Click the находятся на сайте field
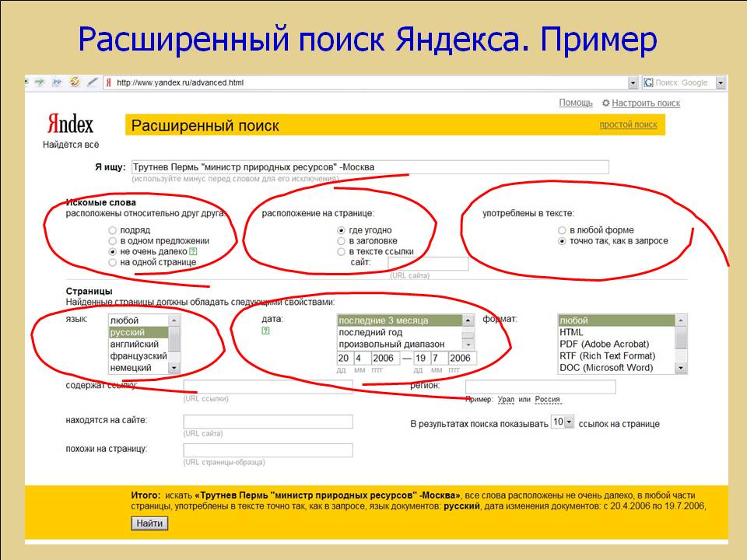This screenshot has width=747, height=560. point(268,422)
